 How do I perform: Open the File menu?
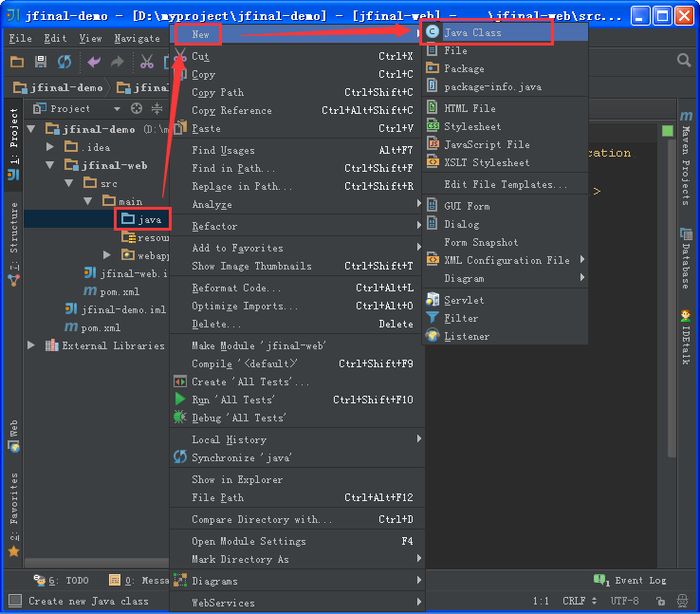(21, 38)
